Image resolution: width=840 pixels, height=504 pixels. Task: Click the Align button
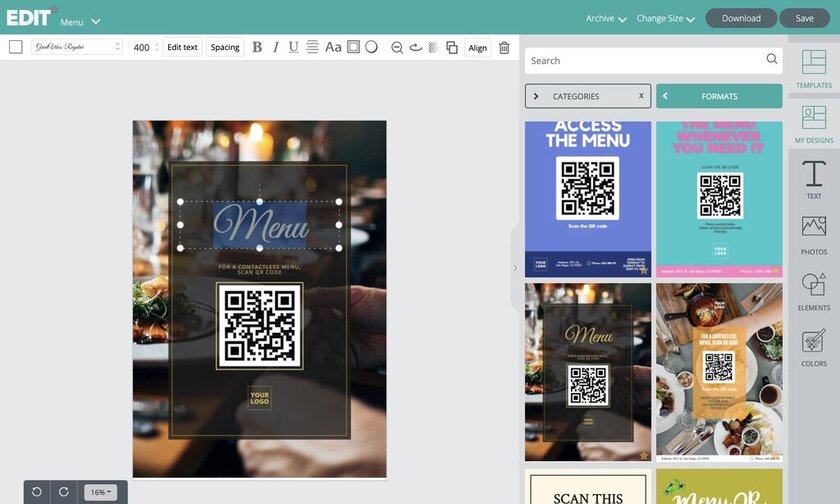(477, 48)
